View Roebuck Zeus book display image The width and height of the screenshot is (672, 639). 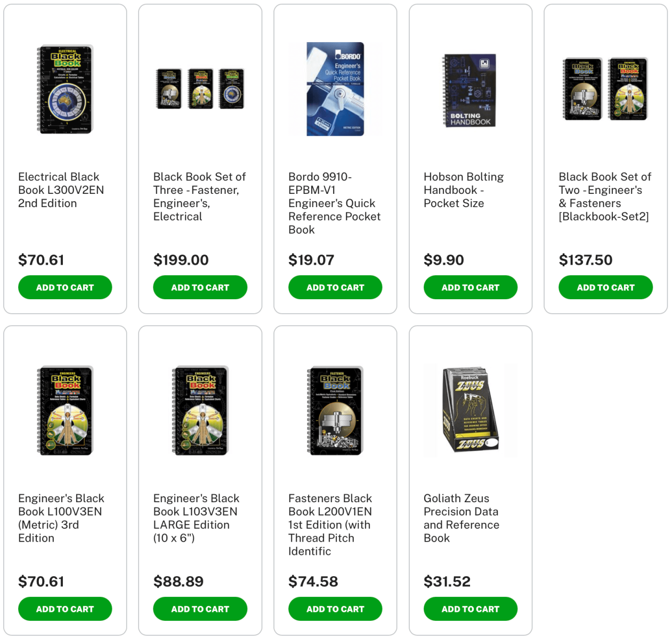[x=471, y=410]
